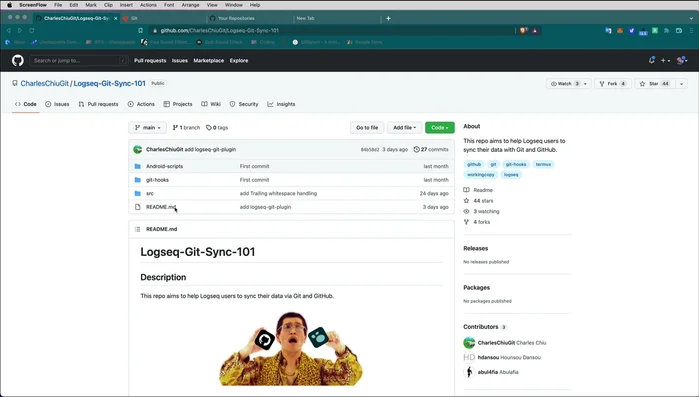Open the Insights tab
The height and width of the screenshot is (397, 699).
[x=281, y=104]
